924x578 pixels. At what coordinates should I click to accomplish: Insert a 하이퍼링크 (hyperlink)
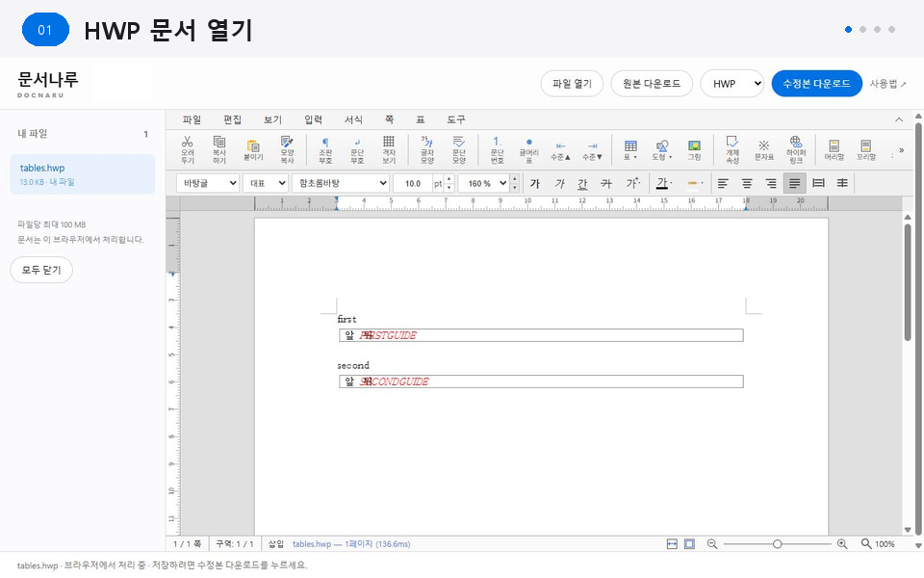click(x=796, y=149)
